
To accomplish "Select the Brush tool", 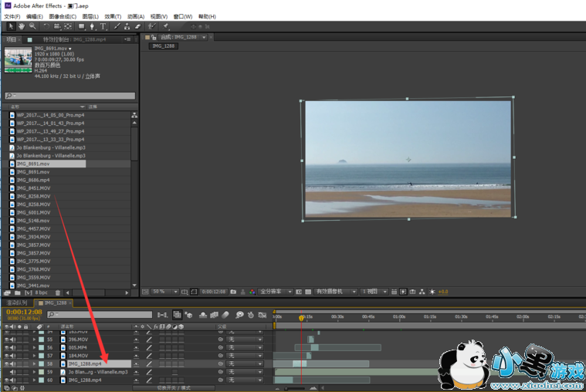I will pos(117,26).
